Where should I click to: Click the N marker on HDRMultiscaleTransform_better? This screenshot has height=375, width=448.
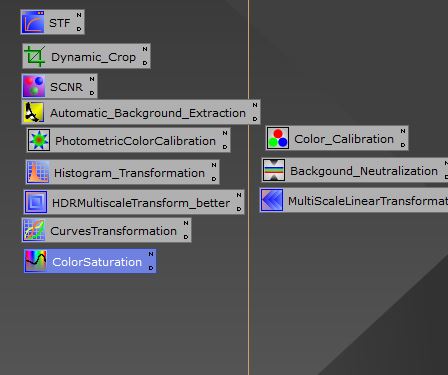[x=239, y=195]
